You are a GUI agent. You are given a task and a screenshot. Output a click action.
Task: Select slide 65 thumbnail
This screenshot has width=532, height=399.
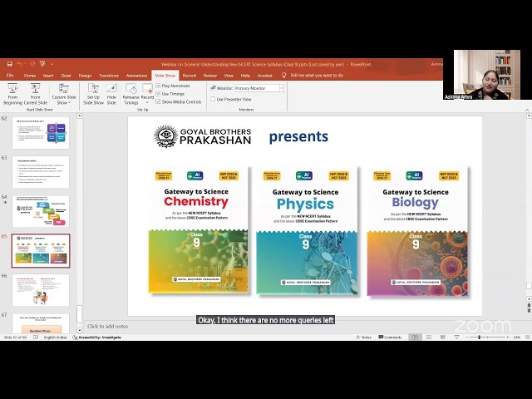(41, 251)
